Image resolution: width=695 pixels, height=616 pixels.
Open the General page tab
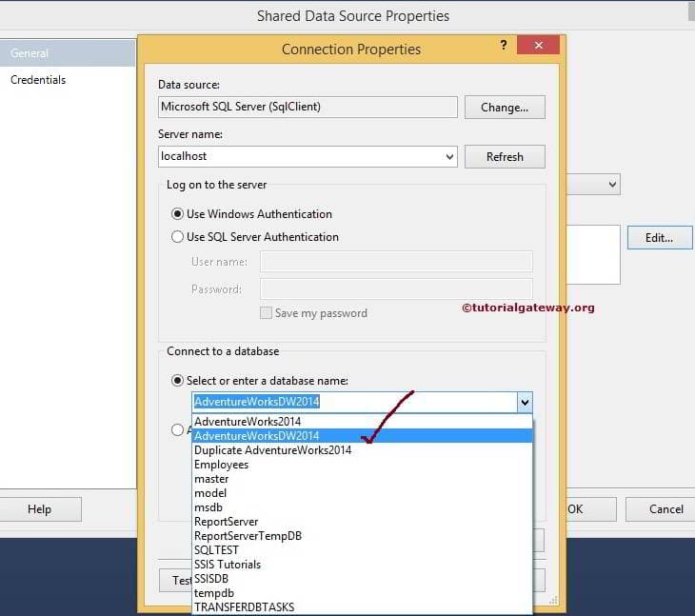point(68,53)
